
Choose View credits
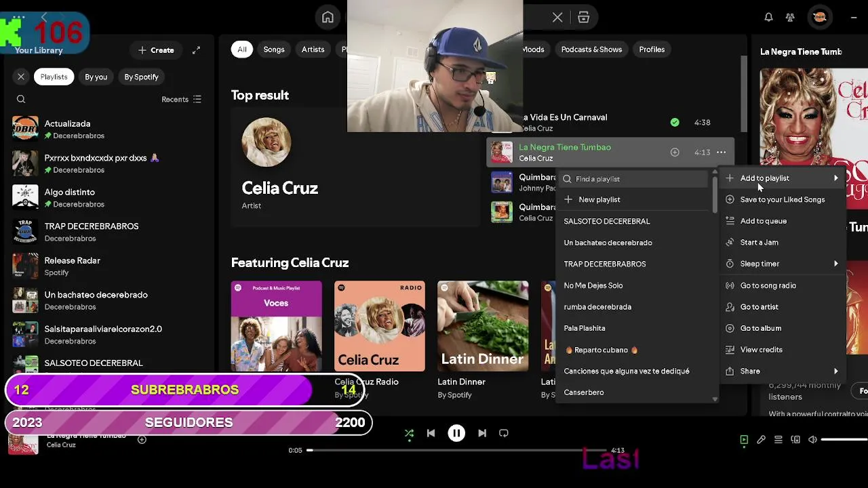coord(783,350)
